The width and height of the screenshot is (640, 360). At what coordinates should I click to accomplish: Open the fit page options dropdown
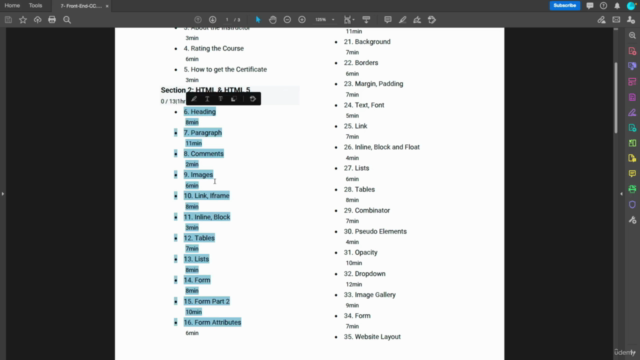[x=349, y=20]
